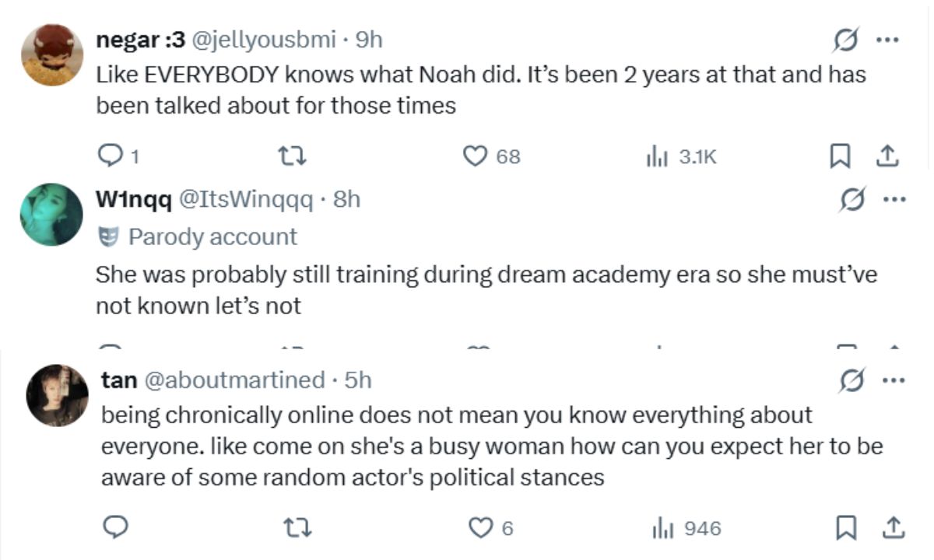Open more options menu on tan's tweet
The width and height of the screenshot is (934, 560).
tap(894, 380)
